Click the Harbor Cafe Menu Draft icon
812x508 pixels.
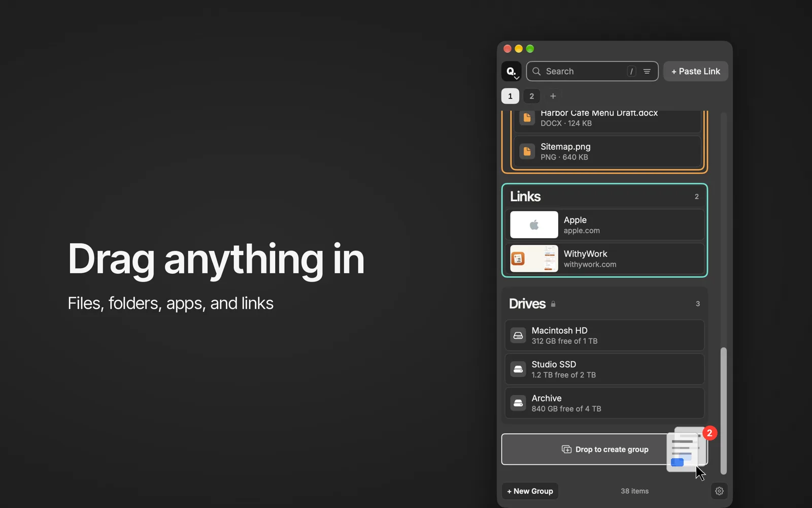pyautogui.click(x=527, y=118)
